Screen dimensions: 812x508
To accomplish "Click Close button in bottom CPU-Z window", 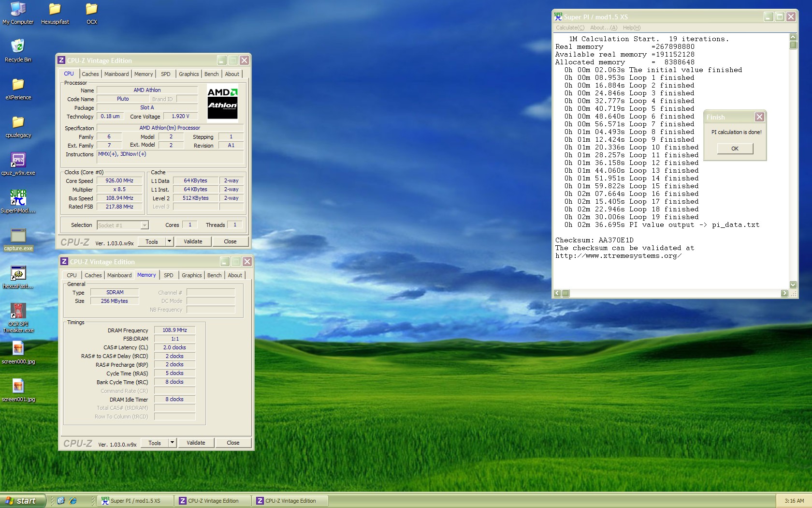I will point(233,442).
